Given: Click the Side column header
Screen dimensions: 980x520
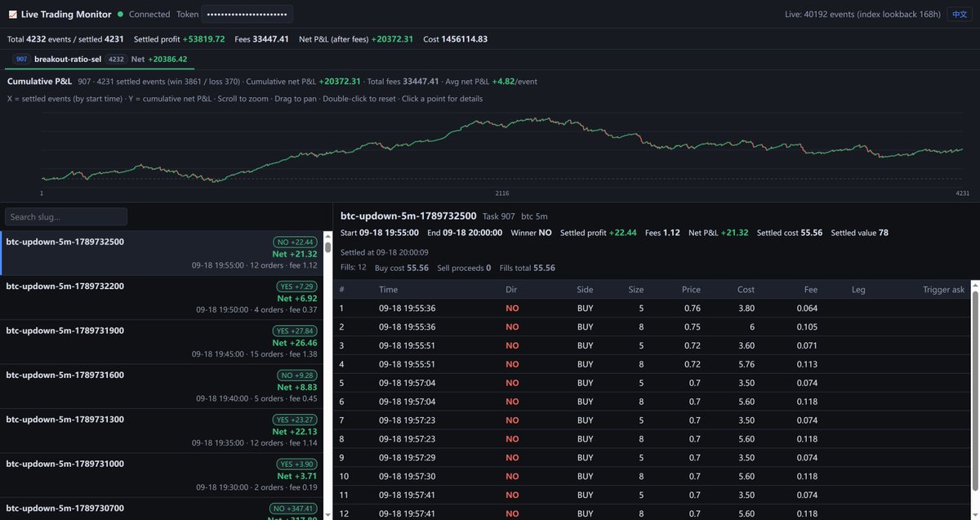Looking at the screenshot, I should click(585, 290).
